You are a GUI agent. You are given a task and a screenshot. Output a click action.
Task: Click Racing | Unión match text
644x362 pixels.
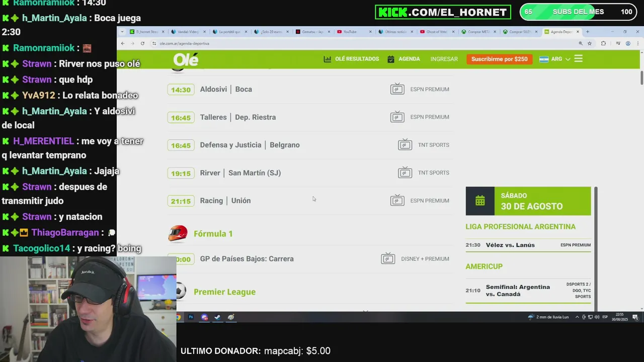tap(225, 200)
